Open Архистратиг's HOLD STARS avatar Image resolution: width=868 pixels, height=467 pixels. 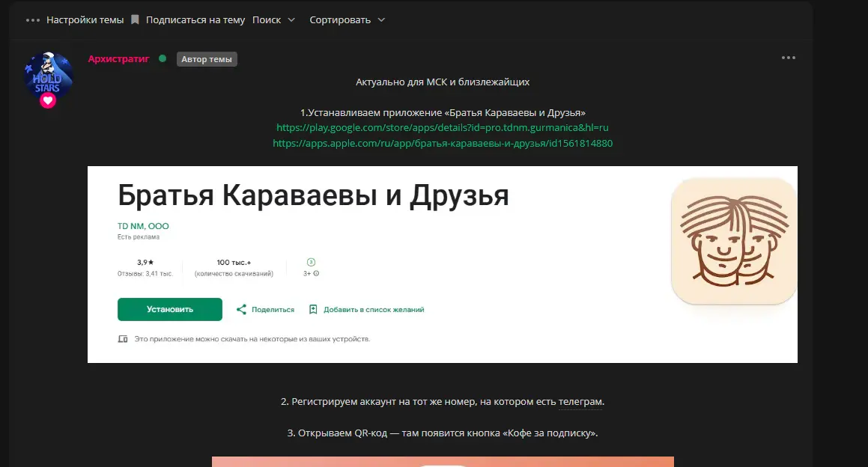tap(48, 76)
